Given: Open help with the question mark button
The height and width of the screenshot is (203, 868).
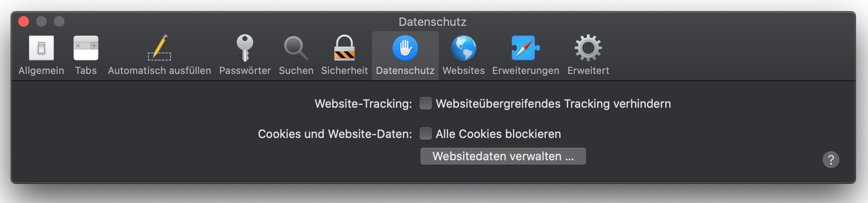Looking at the screenshot, I should click(831, 160).
